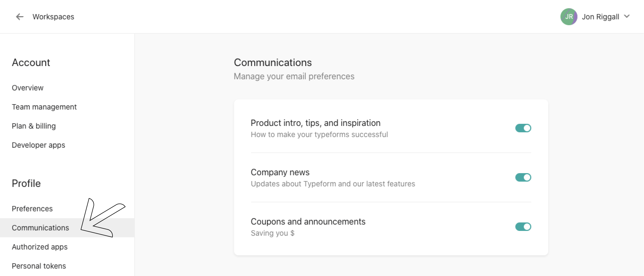Disable Company news updates
The image size is (644, 276).
(523, 177)
